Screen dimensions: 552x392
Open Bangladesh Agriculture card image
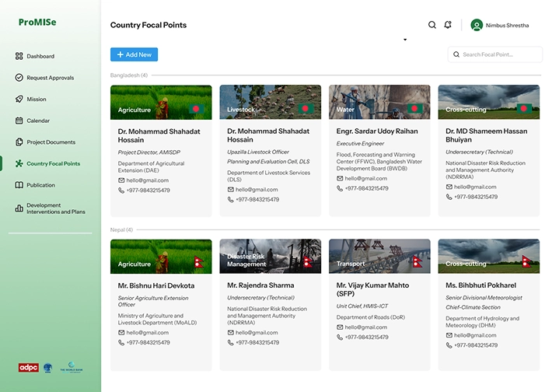161,102
